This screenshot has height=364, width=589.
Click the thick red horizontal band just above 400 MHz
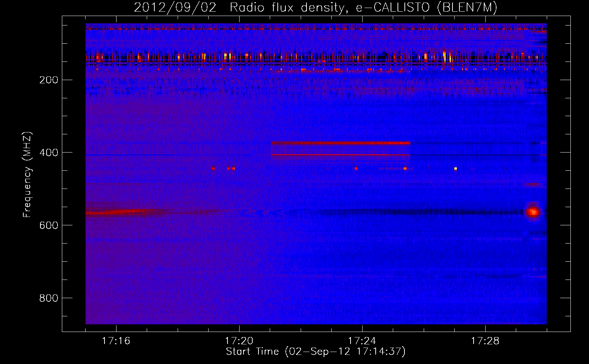[x=340, y=143]
